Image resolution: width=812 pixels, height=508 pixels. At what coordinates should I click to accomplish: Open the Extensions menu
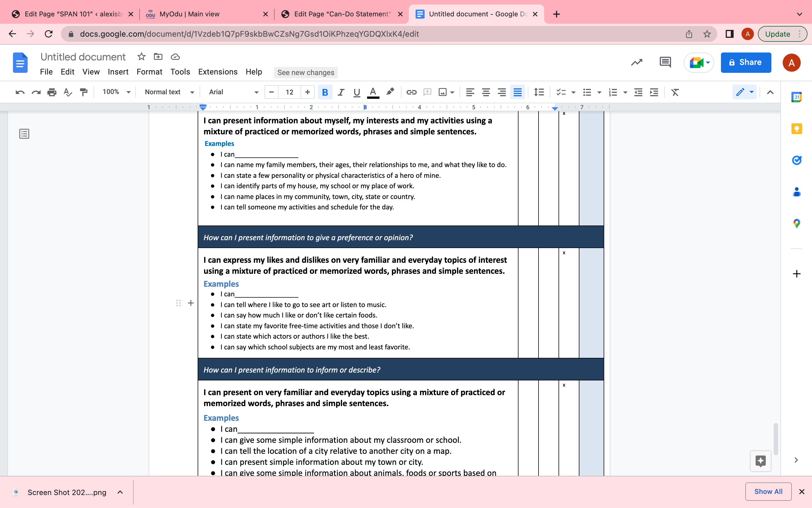[x=218, y=72]
